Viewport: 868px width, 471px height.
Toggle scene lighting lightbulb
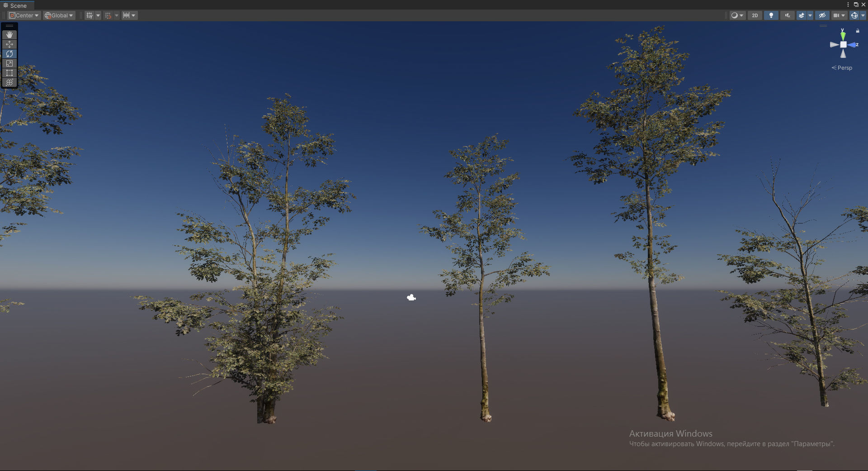tap(771, 15)
